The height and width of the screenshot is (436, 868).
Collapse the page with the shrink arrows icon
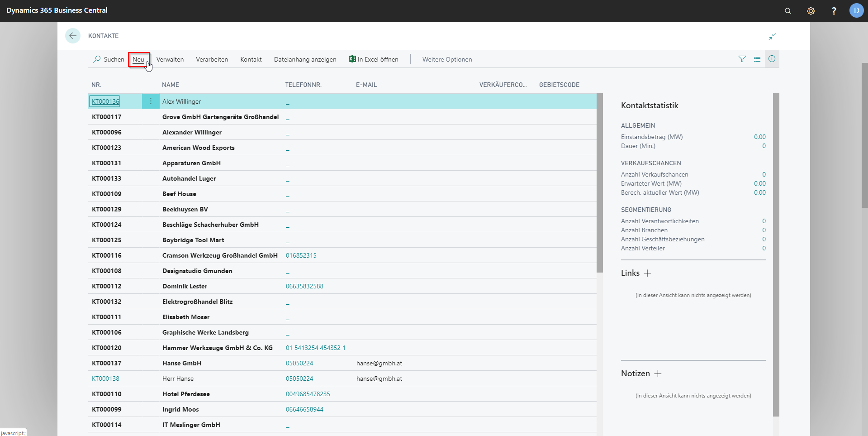pos(772,36)
